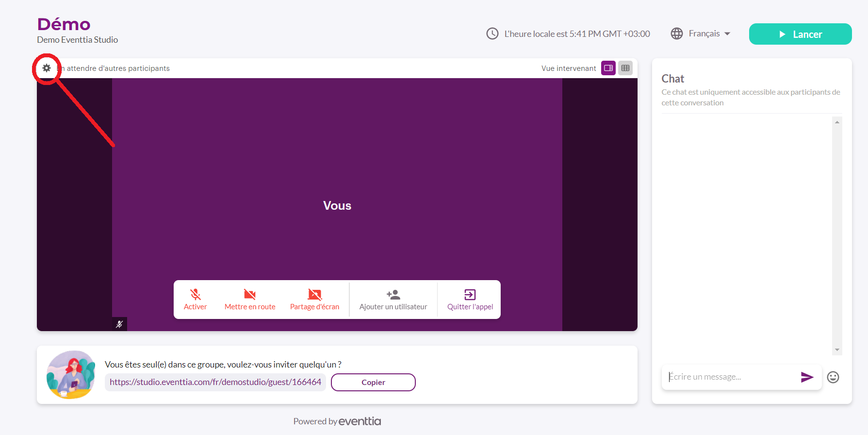Click the globe language icon
The width and height of the screenshot is (868, 435).
[676, 33]
